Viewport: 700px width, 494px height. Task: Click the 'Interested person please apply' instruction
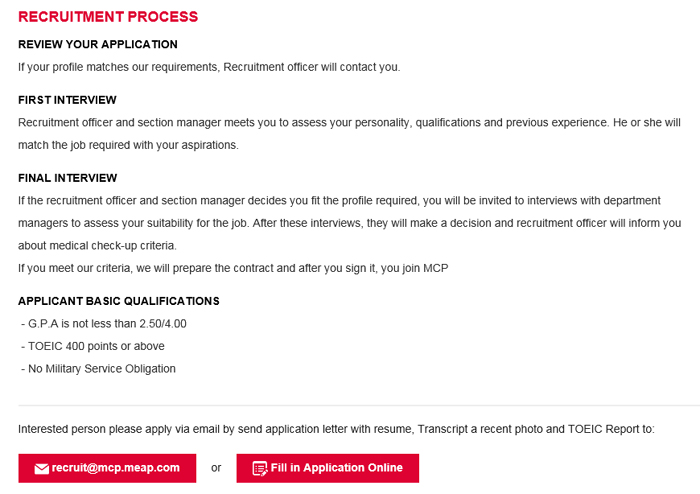click(x=336, y=429)
